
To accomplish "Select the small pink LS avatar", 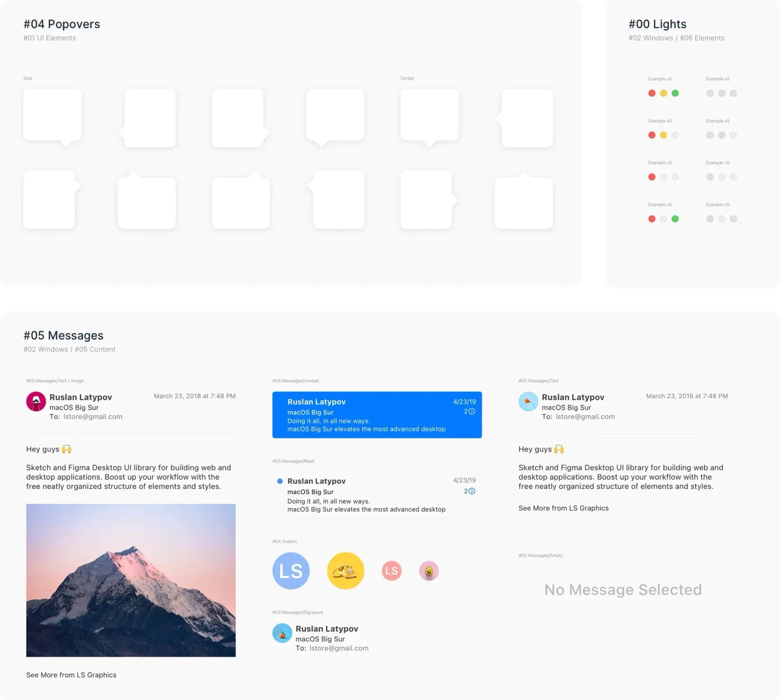I will 391,571.
